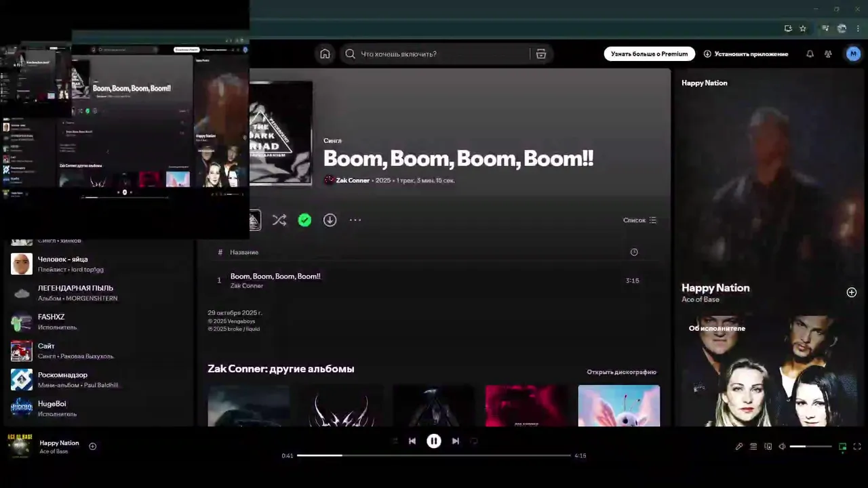Open the browser profile avatar
This screenshot has width=868, height=488.
coord(842,28)
